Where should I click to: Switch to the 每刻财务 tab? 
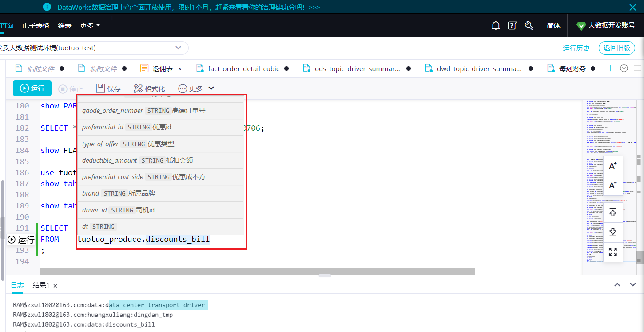coord(572,68)
